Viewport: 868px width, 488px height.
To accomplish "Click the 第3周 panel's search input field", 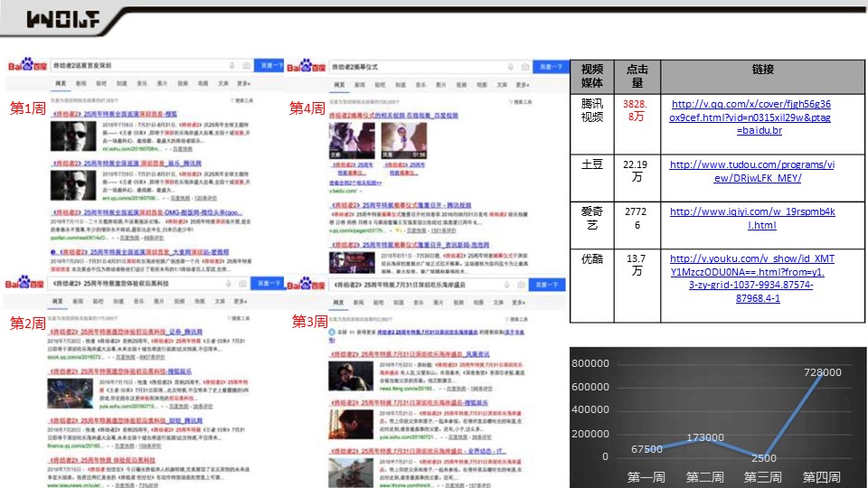I will tap(429, 285).
